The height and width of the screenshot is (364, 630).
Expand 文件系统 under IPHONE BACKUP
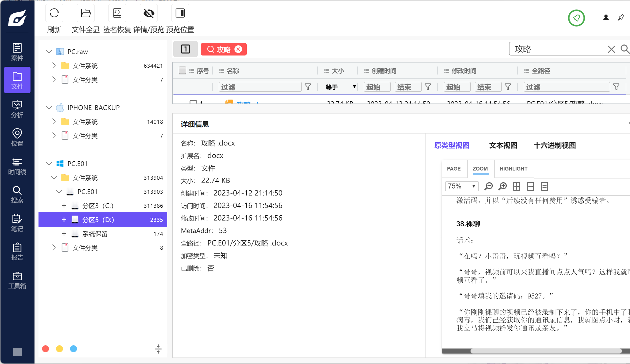54,121
